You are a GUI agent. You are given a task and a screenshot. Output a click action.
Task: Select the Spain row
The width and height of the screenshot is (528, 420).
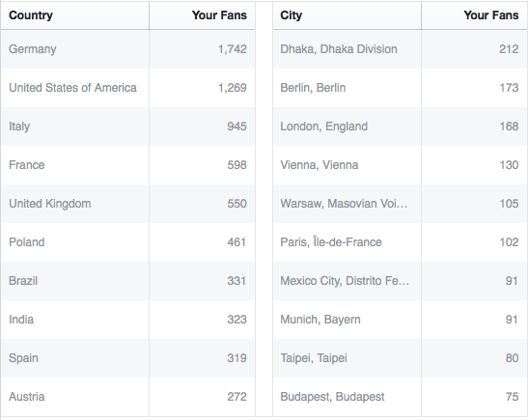128,358
